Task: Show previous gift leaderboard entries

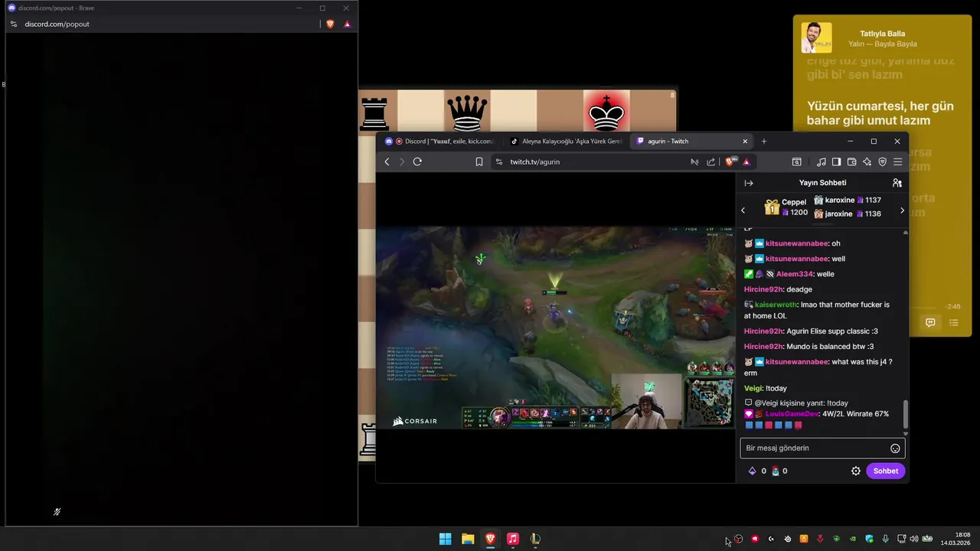Action: pyautogui.click(x=743, y=210)
